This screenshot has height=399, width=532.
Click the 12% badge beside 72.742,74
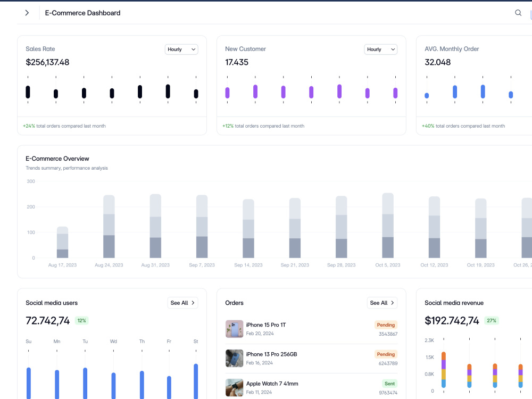(82, 321)
